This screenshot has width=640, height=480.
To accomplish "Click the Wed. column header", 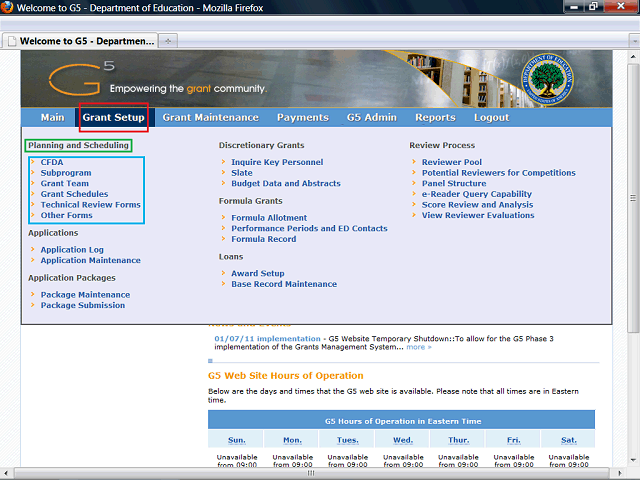I will (403, 440).
